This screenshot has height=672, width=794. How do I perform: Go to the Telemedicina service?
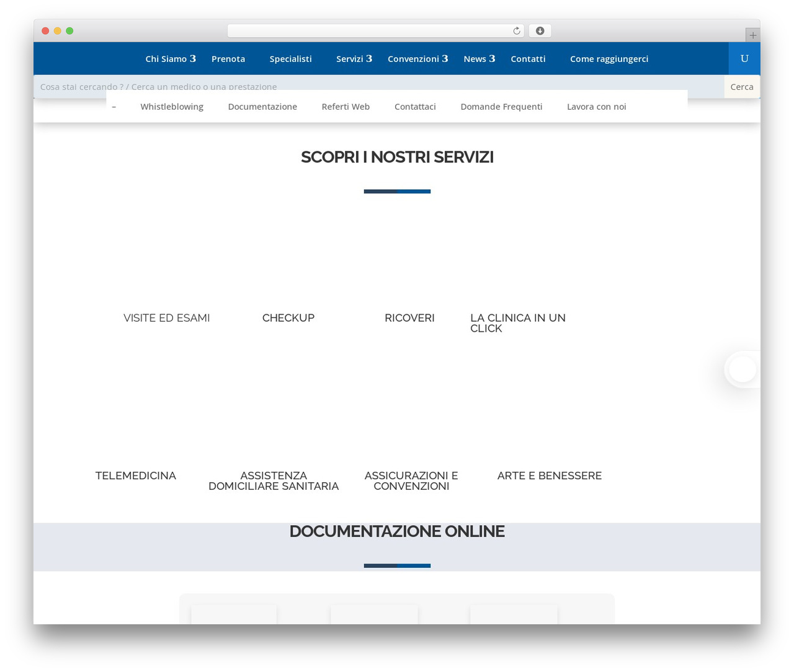coord(136,475)
